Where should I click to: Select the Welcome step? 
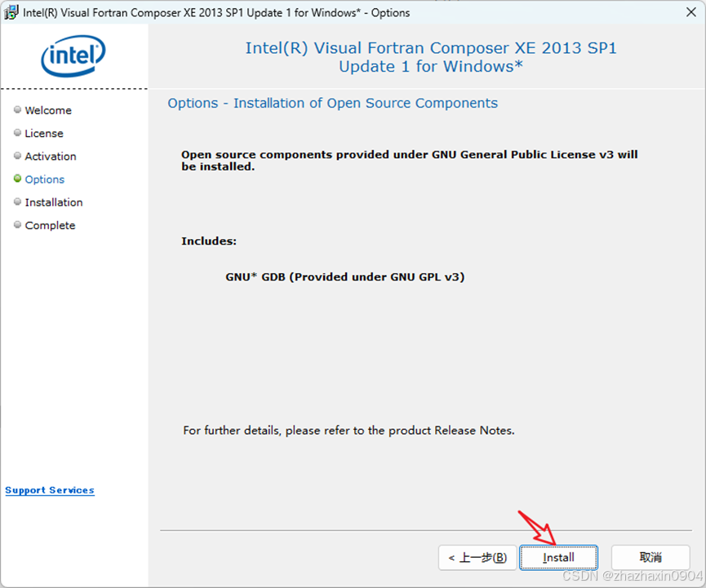[x=48, y=110]
